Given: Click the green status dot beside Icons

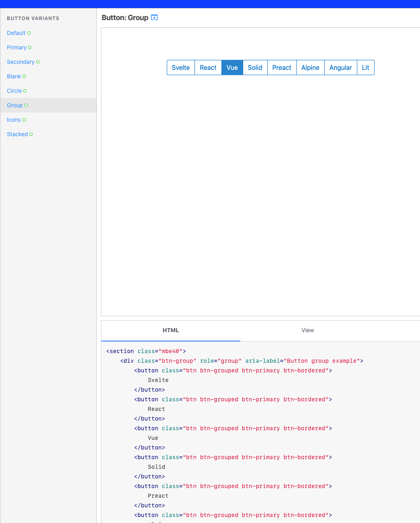Looking at the screenshot, I should (24, 120).
